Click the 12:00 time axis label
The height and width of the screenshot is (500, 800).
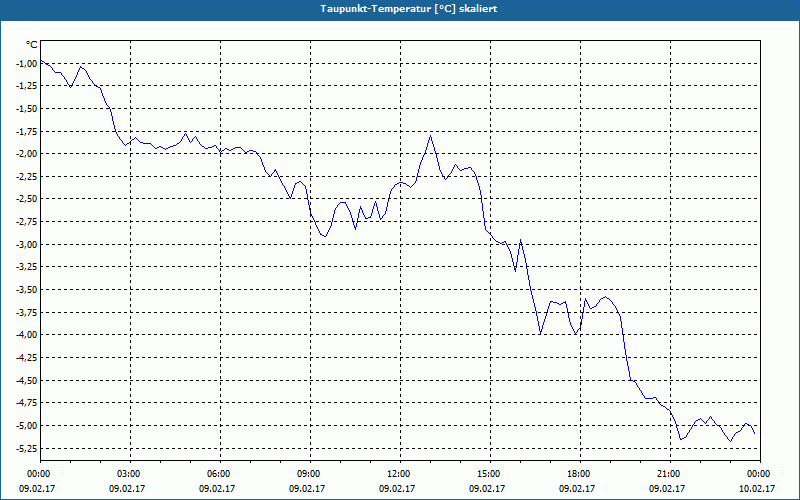point(400,474)
